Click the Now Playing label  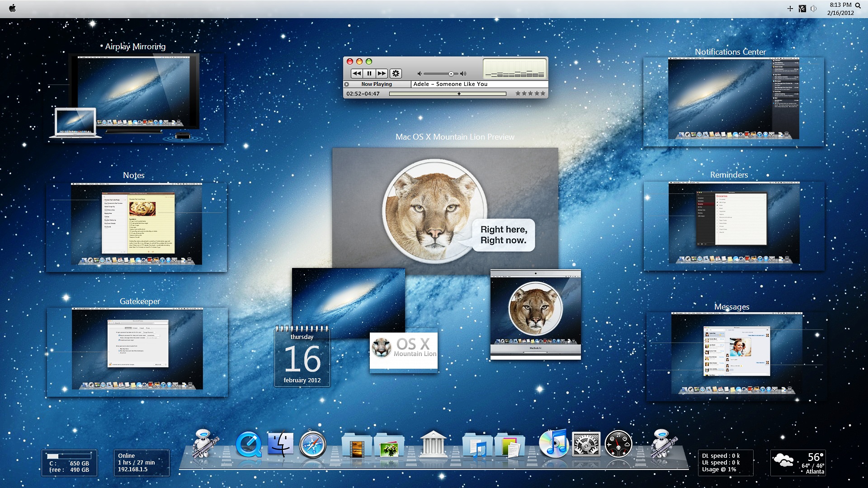point(377,84)
